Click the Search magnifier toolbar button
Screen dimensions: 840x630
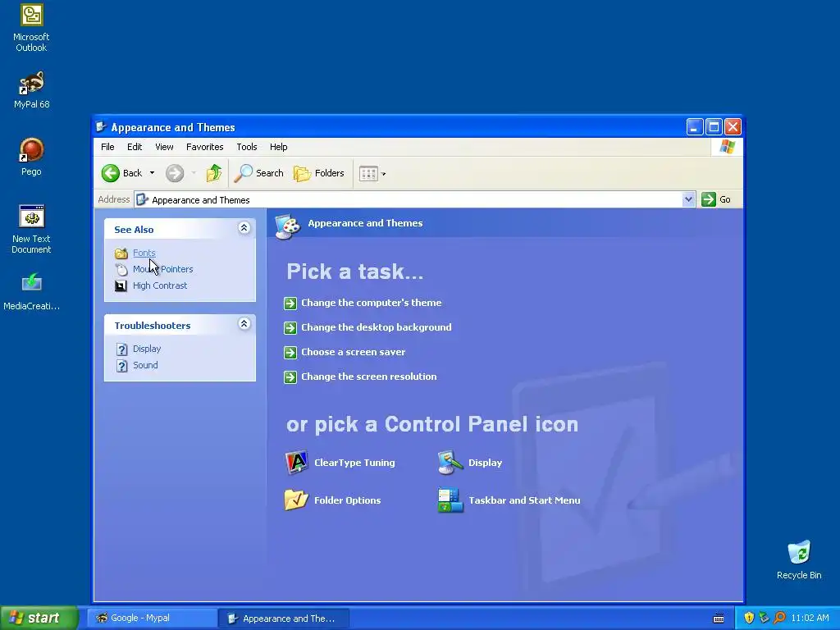pos(259,173)
